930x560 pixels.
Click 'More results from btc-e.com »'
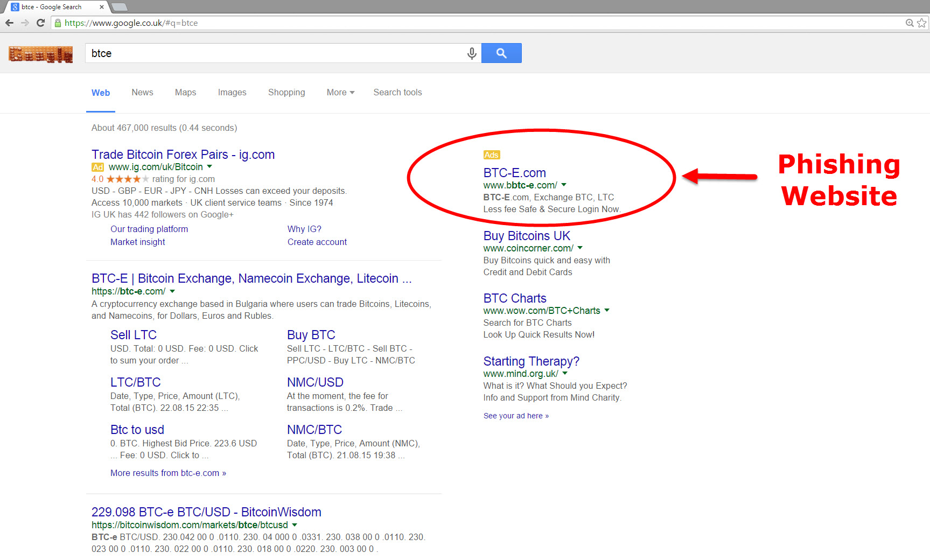pos(168,473)
